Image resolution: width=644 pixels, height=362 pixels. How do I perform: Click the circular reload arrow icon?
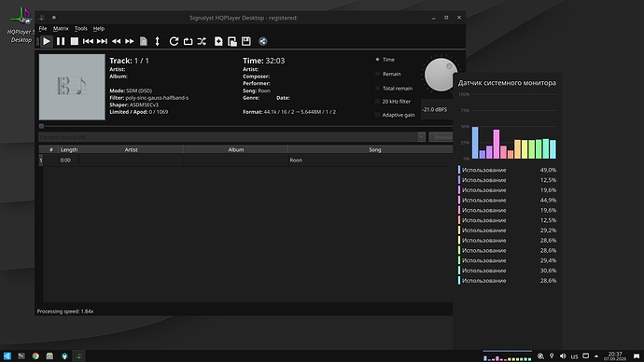pos(174,41)
